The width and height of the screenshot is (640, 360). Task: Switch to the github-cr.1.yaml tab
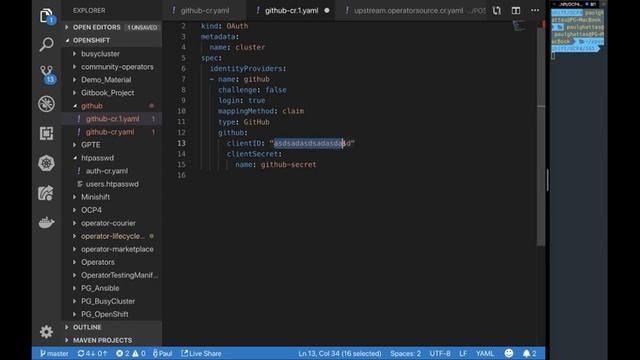click(291, 11)
